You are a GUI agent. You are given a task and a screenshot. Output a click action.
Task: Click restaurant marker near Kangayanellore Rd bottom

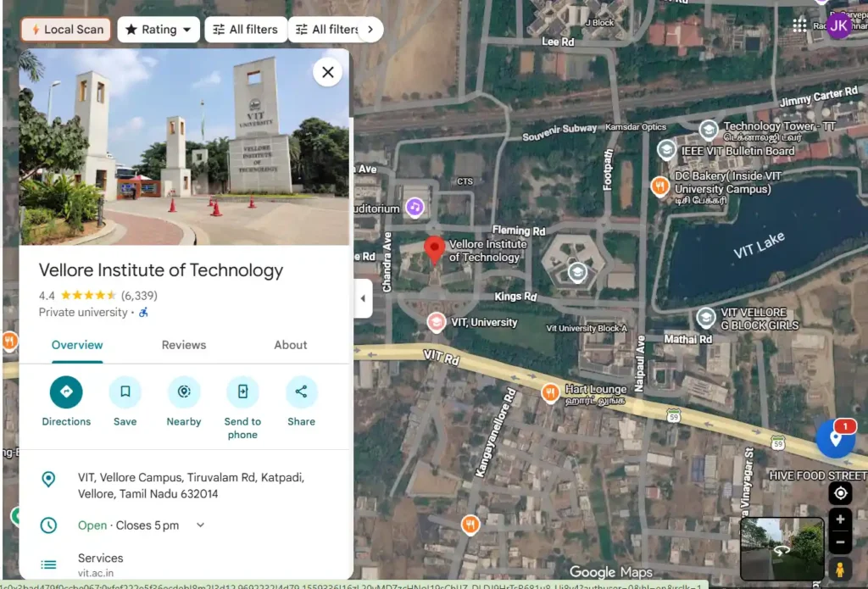point(470,525)
